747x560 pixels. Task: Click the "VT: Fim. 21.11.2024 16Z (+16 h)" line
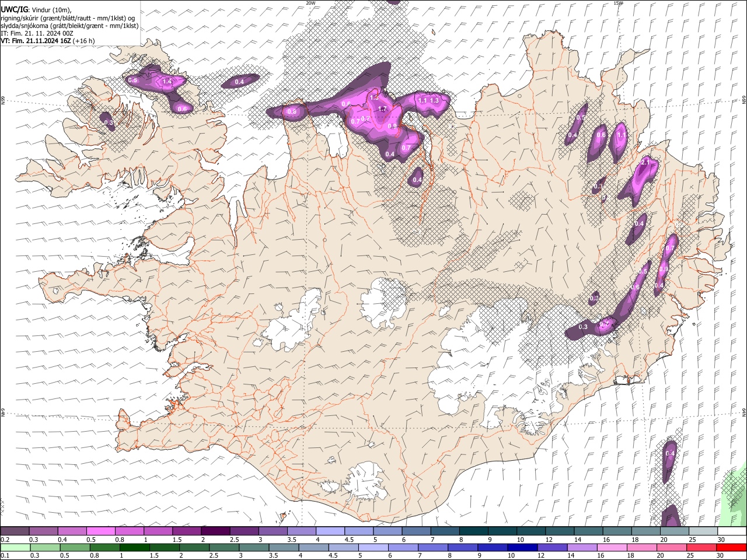coord(47,41)
